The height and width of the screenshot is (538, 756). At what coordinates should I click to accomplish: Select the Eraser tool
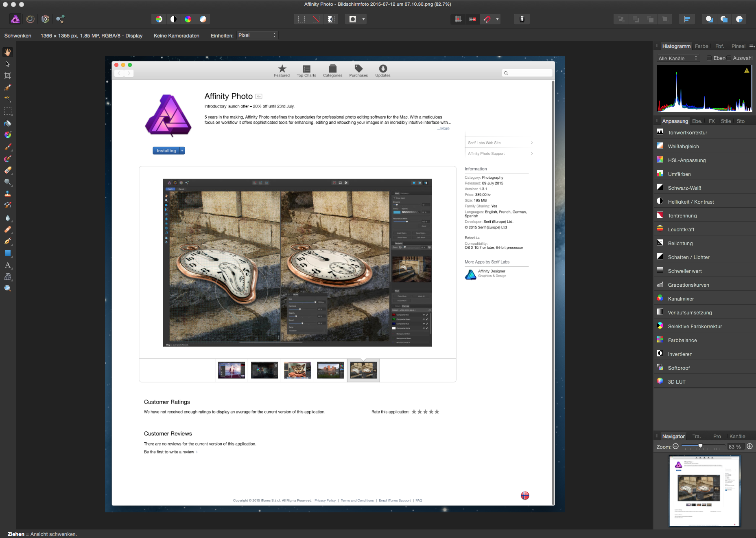8,170
